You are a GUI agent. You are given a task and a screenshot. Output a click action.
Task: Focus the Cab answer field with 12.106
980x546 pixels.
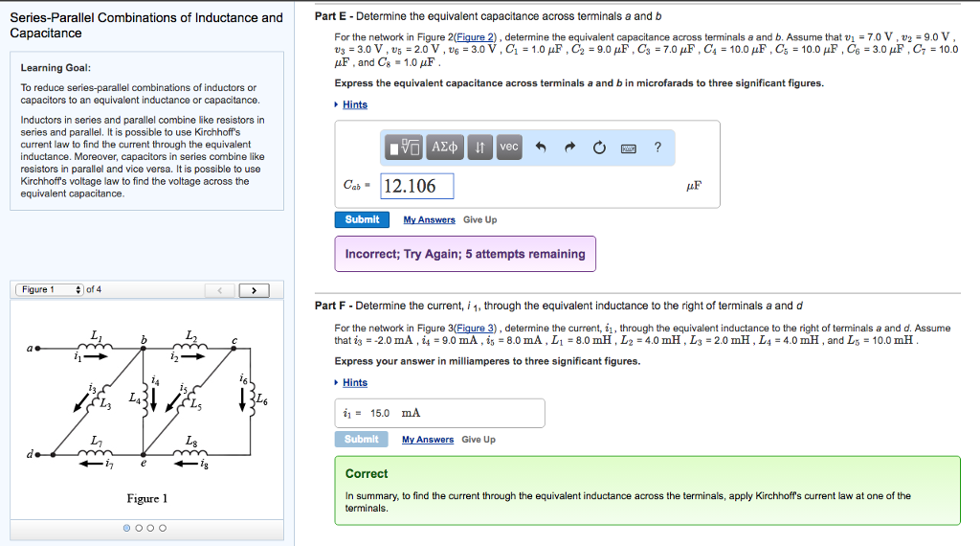(x=417, y=187)
